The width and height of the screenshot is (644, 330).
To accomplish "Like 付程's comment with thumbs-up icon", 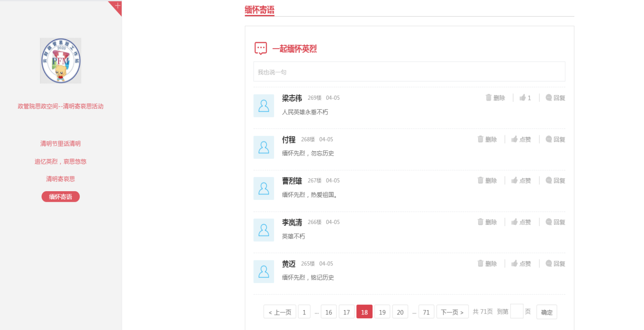I will [x=514, y=139].
